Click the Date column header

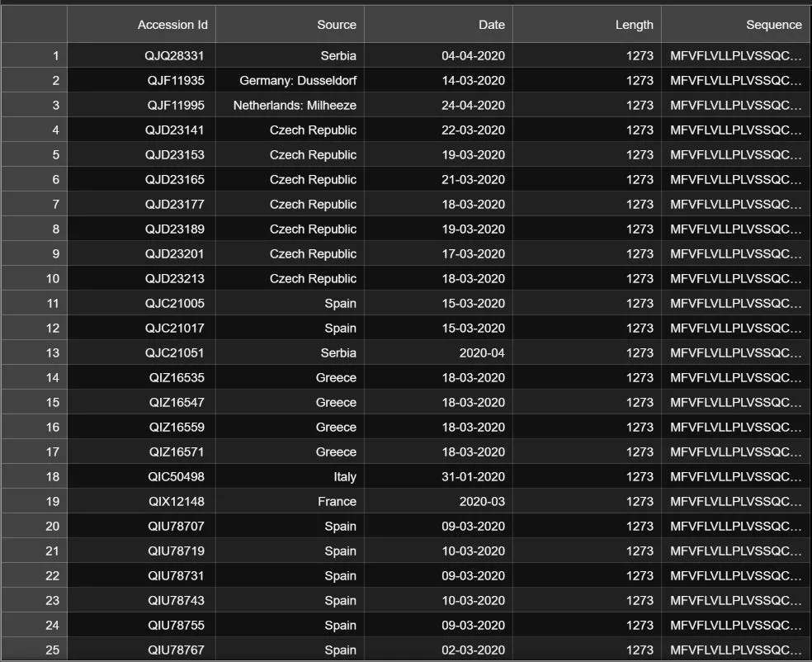439,24
